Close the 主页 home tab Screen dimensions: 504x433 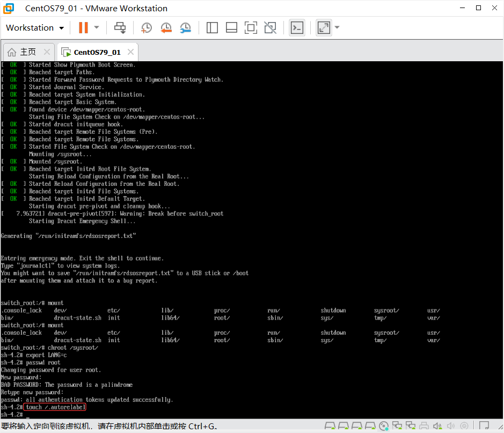click(47, 52)
